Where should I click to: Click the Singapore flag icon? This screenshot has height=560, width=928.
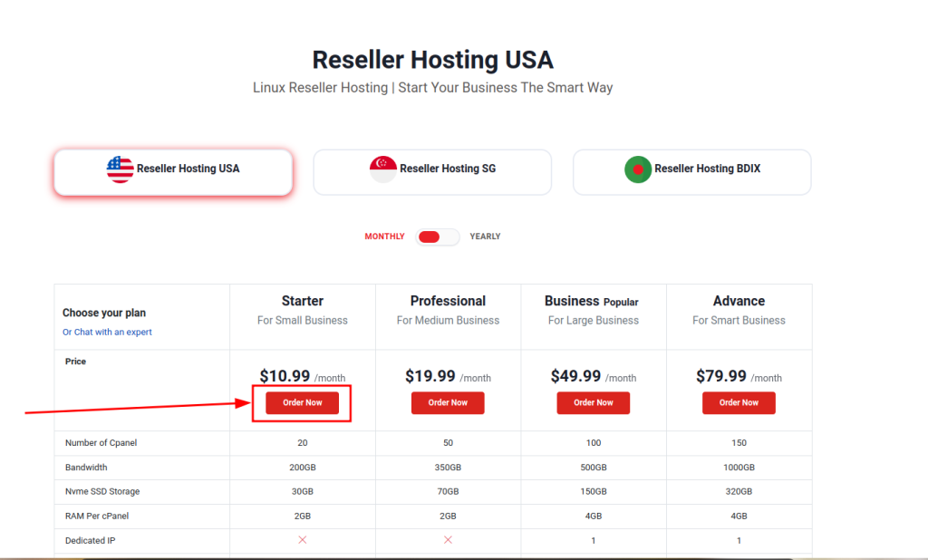[x=383, y=169]
